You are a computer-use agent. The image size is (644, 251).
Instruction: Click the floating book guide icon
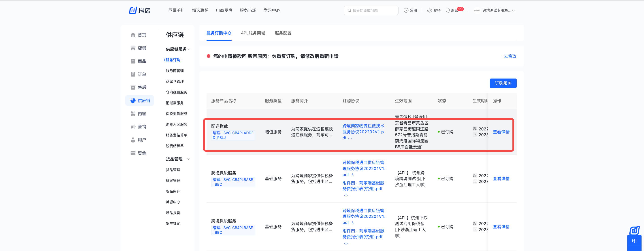click(x=634, y=241)
